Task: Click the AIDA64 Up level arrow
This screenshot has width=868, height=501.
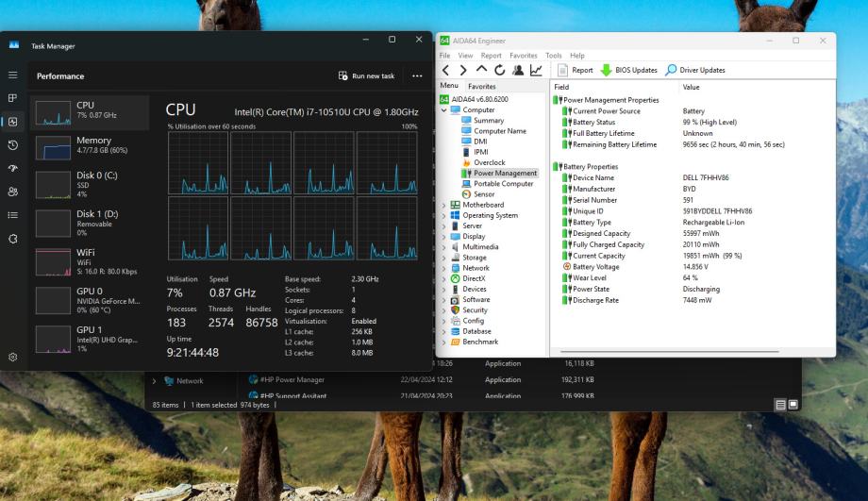Action: click(x=481, y=69)
